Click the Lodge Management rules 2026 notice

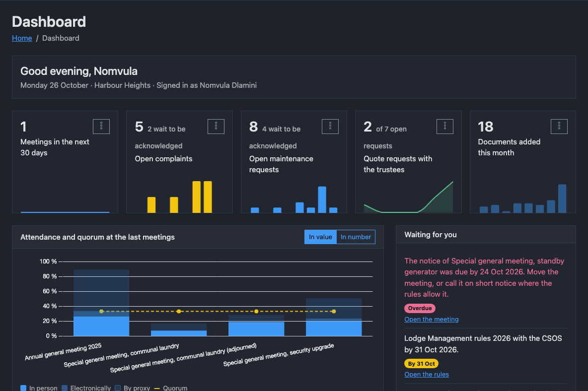pyautogui.click(x=483, y=344)
